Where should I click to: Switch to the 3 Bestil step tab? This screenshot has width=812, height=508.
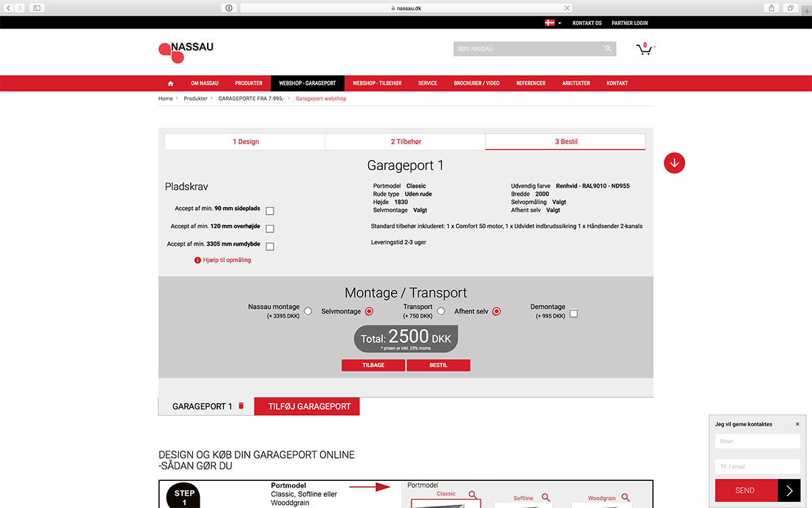tap(566, 142)
